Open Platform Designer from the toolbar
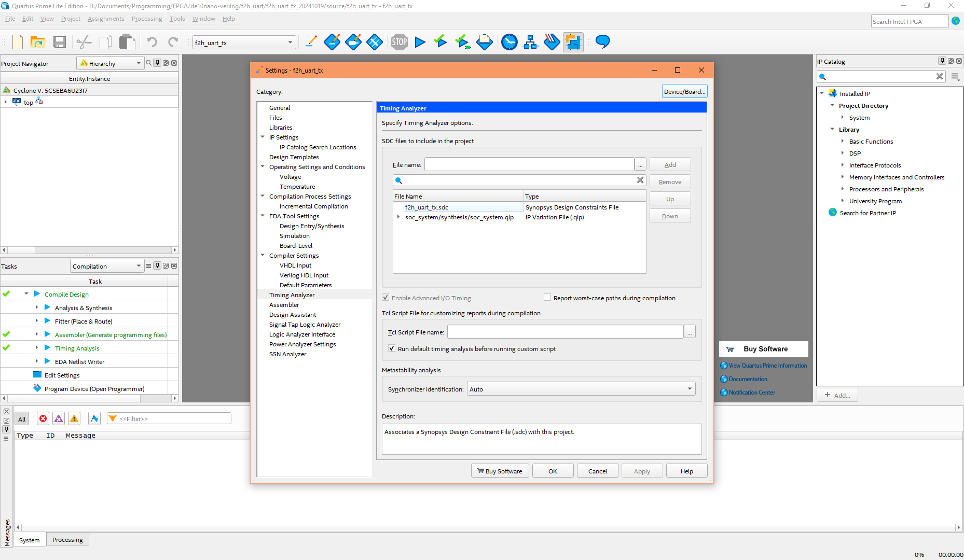Viewport: 964px width, 560px height. point(530,42)
